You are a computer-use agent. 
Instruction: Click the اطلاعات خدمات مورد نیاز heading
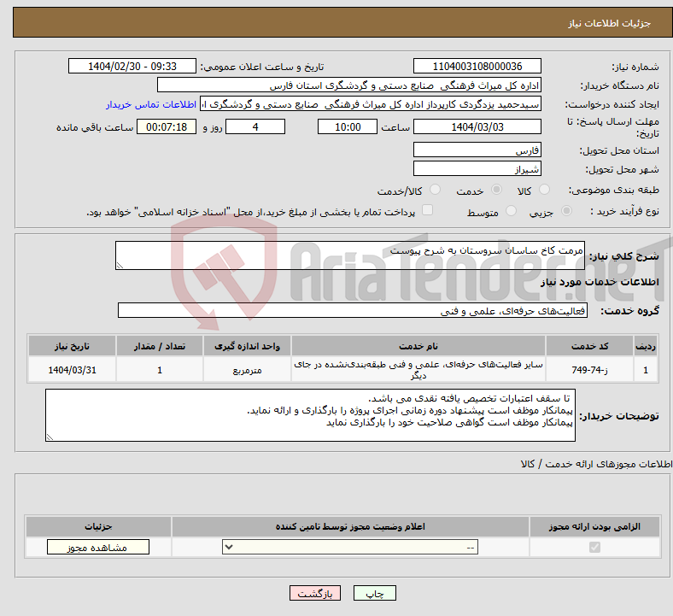click(600, 282)
